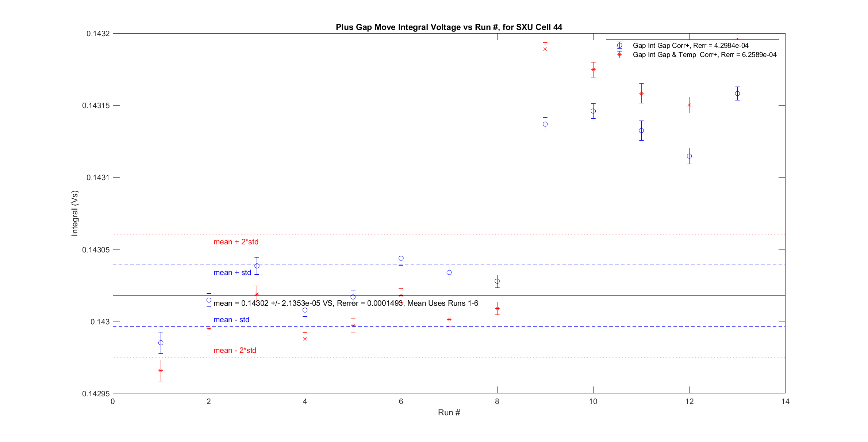Viewport: 868px width, 442px height.
Task: Click blue circle data point at run 1
Action: click(161, 343)
